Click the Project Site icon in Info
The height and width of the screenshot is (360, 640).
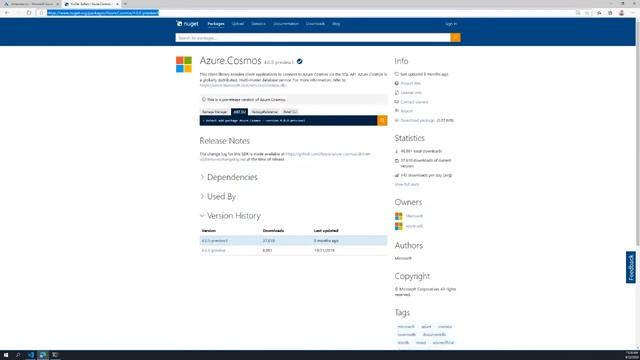[396, 83]
